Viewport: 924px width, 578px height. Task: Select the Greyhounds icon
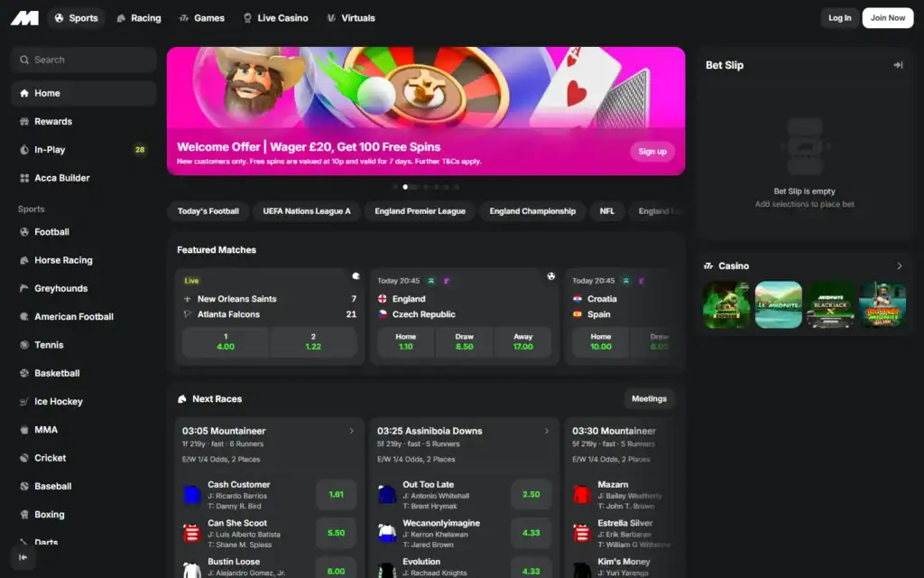(x=24, y=288)
